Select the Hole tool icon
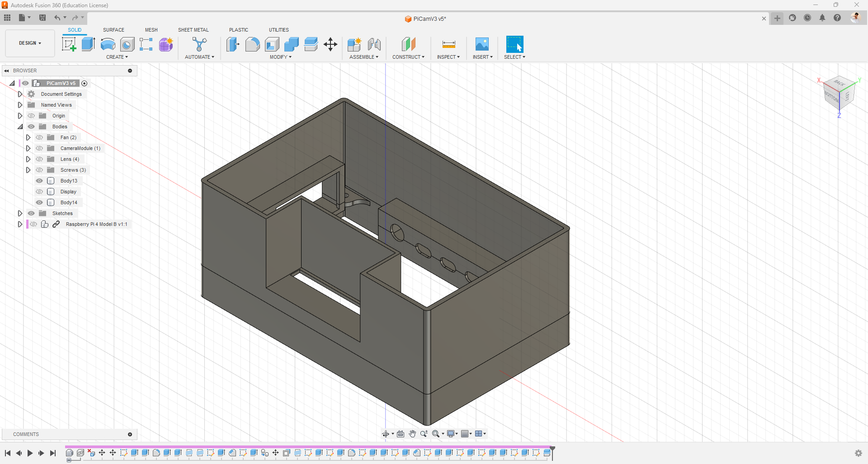868x464 pixels. click(x=127, y=44)
